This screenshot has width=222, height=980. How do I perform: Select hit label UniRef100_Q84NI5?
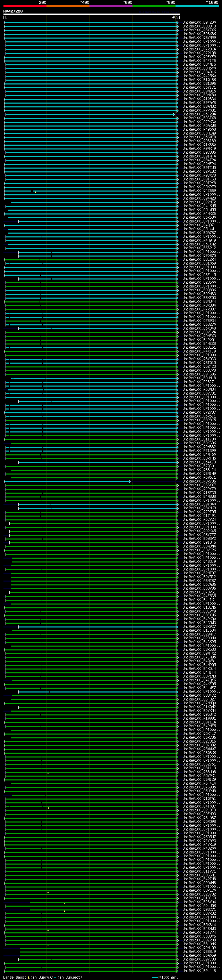point(199,65)
